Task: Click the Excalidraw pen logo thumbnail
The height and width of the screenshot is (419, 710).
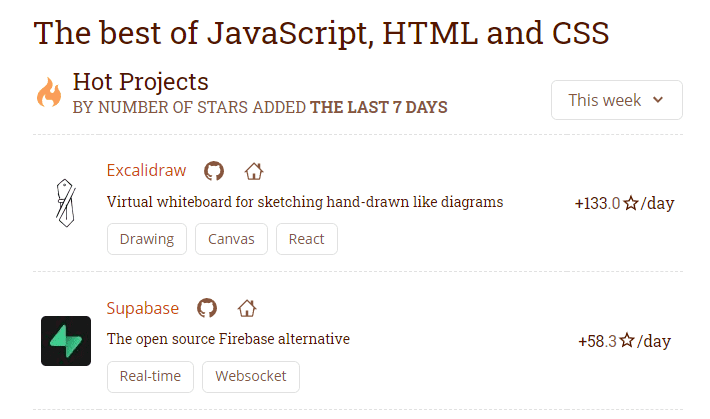Action: pos(65,203)
